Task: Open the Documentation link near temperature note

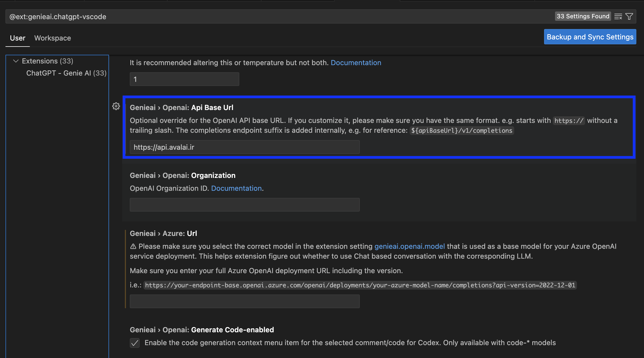Action: click(x=356, y=63)
